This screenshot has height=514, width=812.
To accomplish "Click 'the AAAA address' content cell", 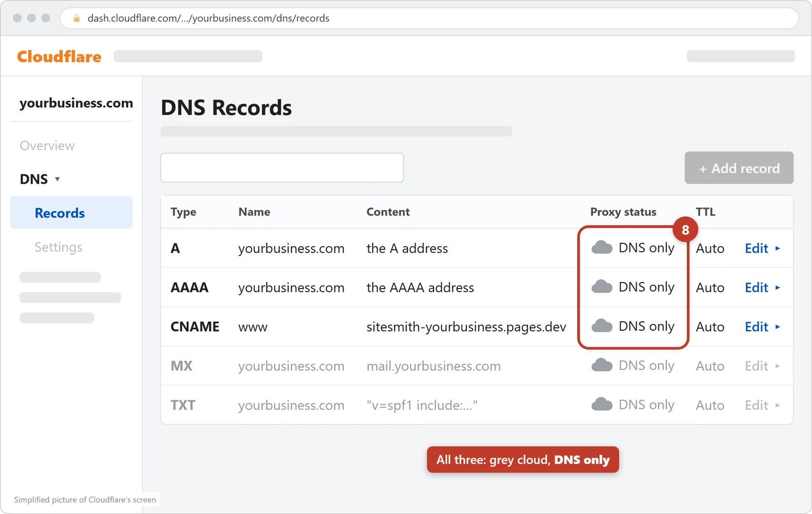I will [420, 288].
